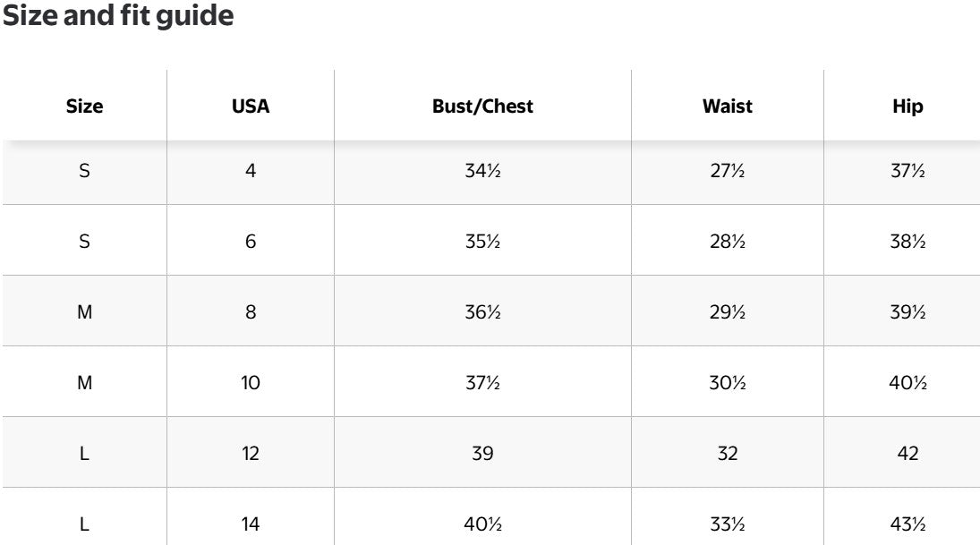Viewport: 980px width, 545px height.
Task: Click the Bust/Chest column header
Action: (482, 106)
